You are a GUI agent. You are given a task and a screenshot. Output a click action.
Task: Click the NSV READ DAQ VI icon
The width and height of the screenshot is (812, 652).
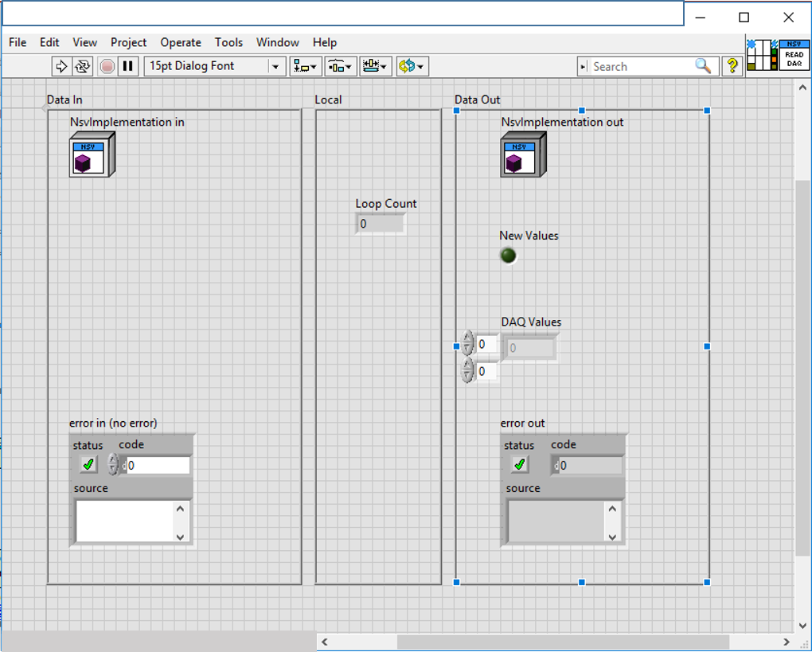(x=794, y=54)
